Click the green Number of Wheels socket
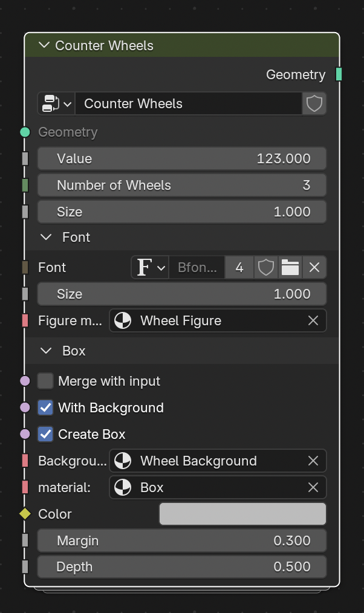This screenshot has height=613, width=364. click(25, 186)
